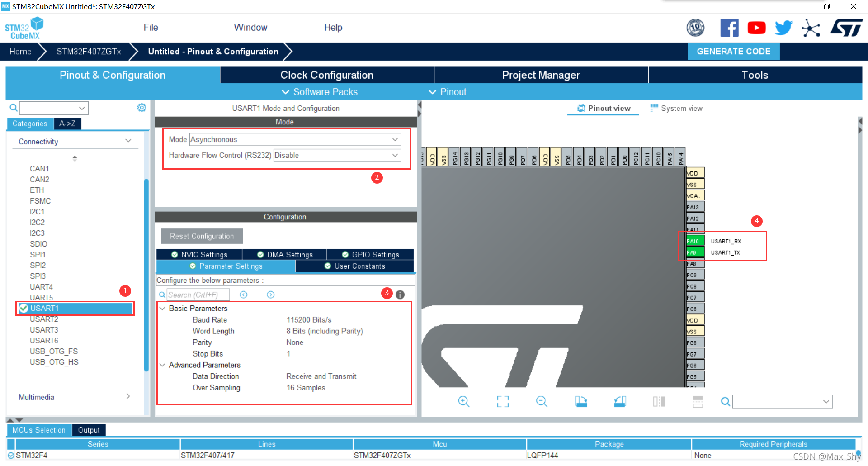Click the GENERATE CODE button
Viewport: 868px width, 466px height.
(733, 52)
